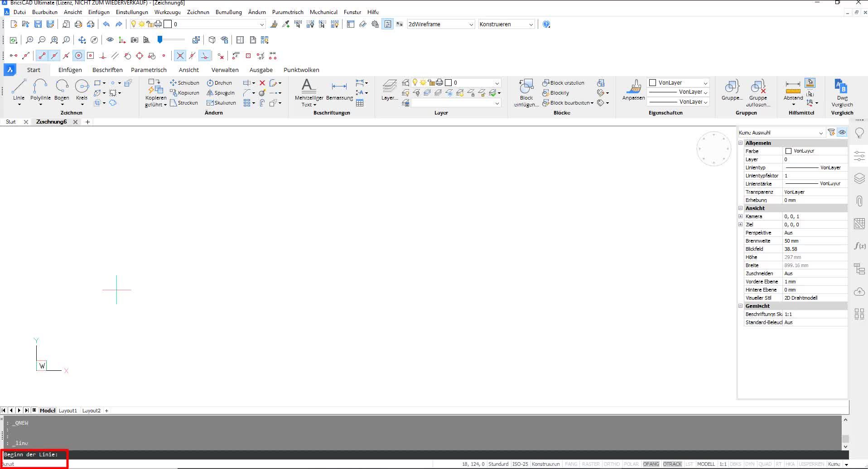This screenshot has height=469, width=868.
Task: Click the Block erstellen button
Action: 563,83
